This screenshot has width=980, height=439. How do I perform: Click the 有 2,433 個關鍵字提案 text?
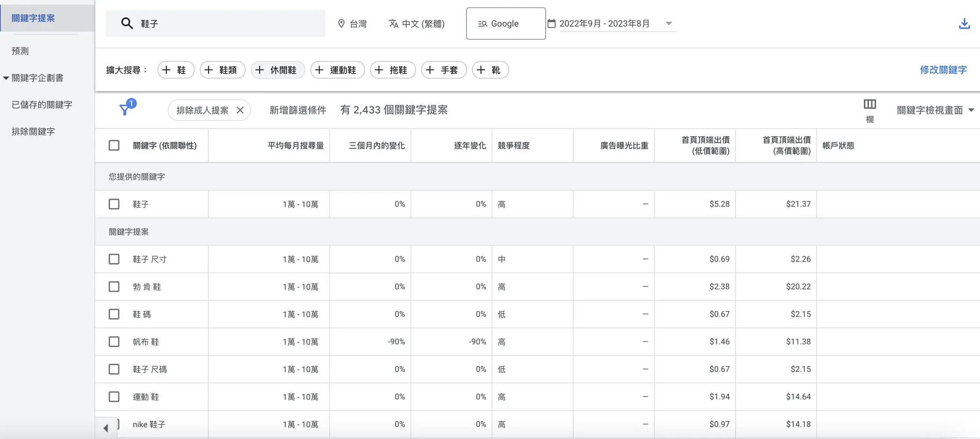coord(394,110)
